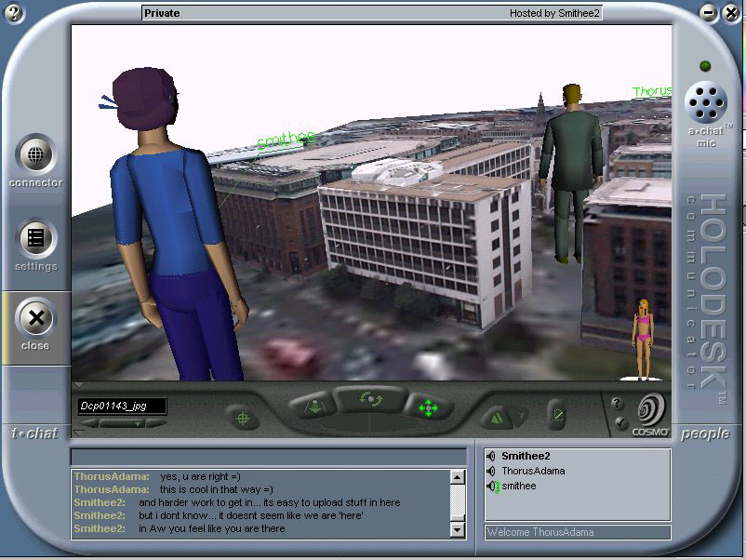Click the Cosmo seek crosshair tool

click(x=243, y=418)
